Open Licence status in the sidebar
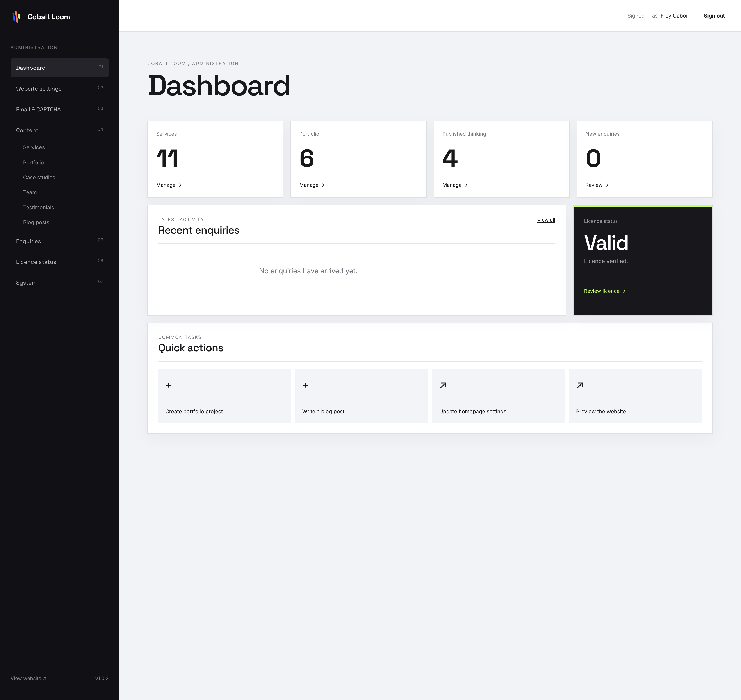The width and height of the screenshot is (741, 700). coord(59,262)
